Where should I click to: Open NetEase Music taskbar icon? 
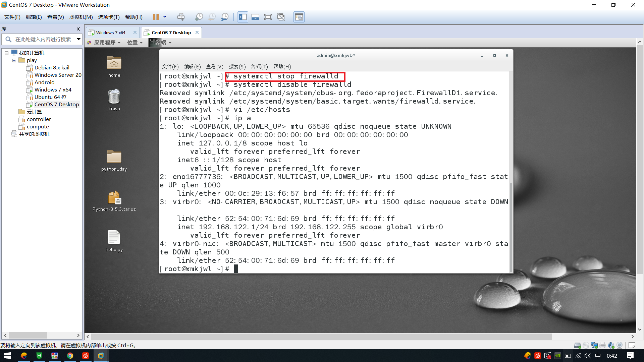point(86,356)
